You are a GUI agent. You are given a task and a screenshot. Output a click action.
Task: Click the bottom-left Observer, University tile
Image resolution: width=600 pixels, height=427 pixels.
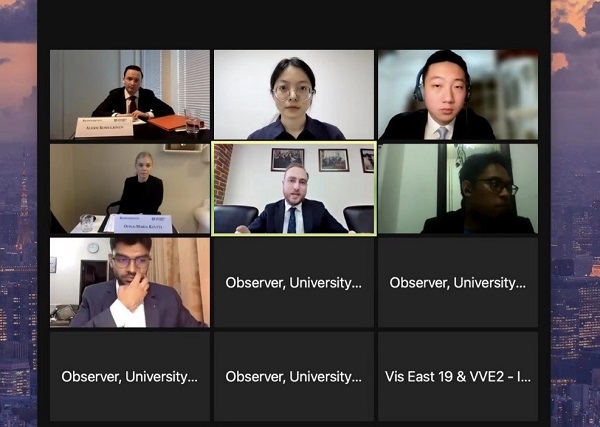pos(130,376)
